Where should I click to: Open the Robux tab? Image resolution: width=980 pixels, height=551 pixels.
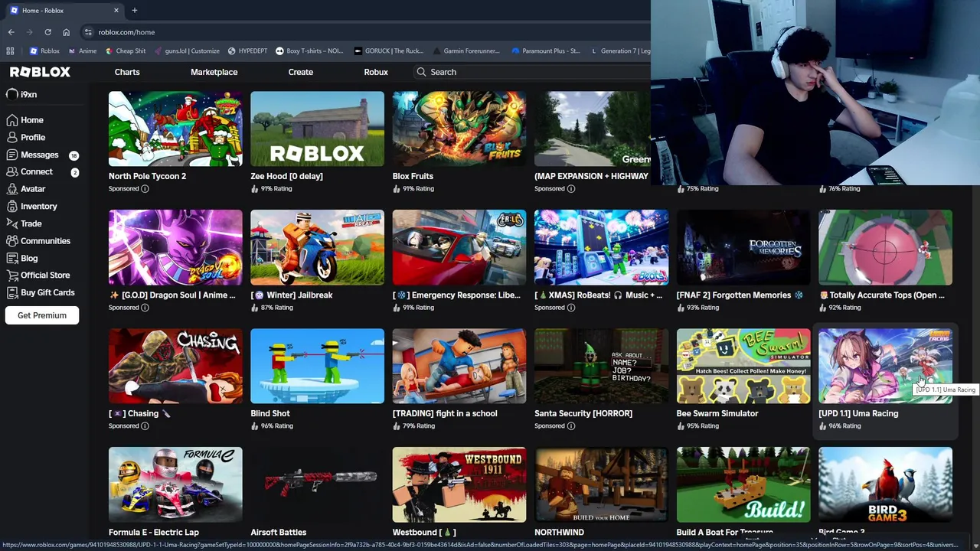[x=376, y=72]
